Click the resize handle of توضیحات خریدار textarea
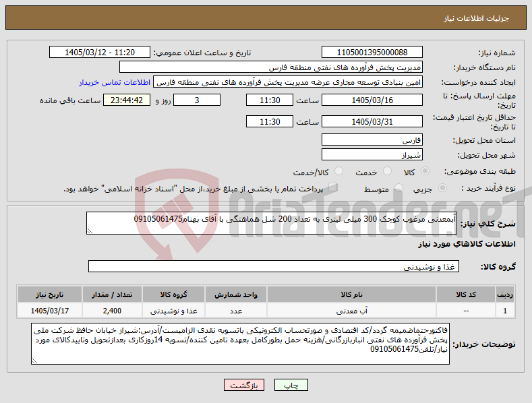The width and height of the screenshot is (532, 403). (34, 361)
